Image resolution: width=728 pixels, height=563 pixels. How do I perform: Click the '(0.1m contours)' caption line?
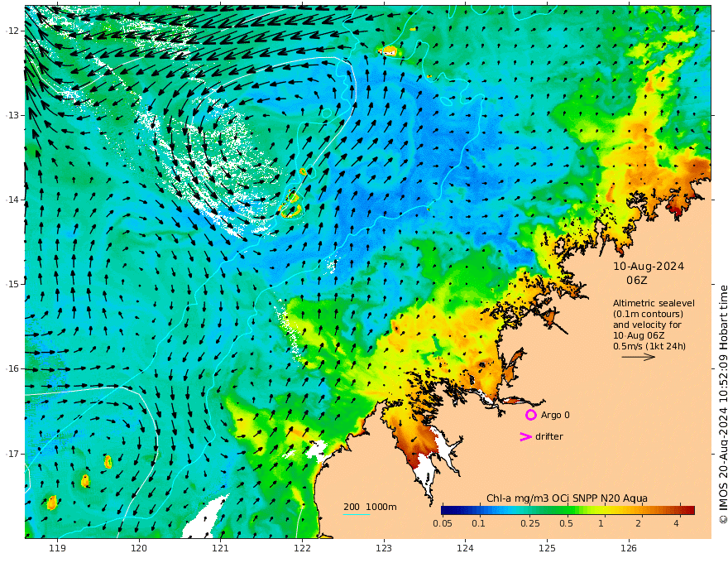coord(648,314)
